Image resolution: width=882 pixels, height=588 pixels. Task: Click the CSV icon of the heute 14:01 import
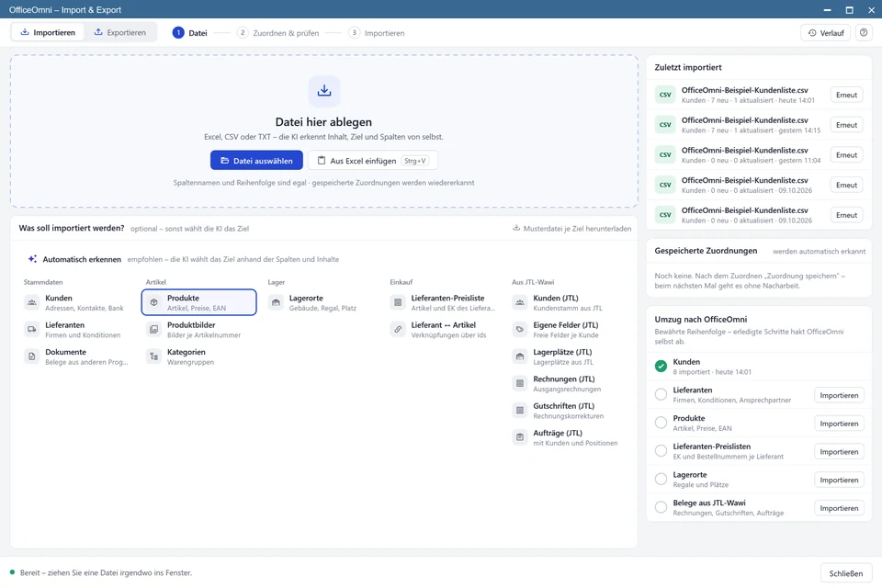pos(665,96)
